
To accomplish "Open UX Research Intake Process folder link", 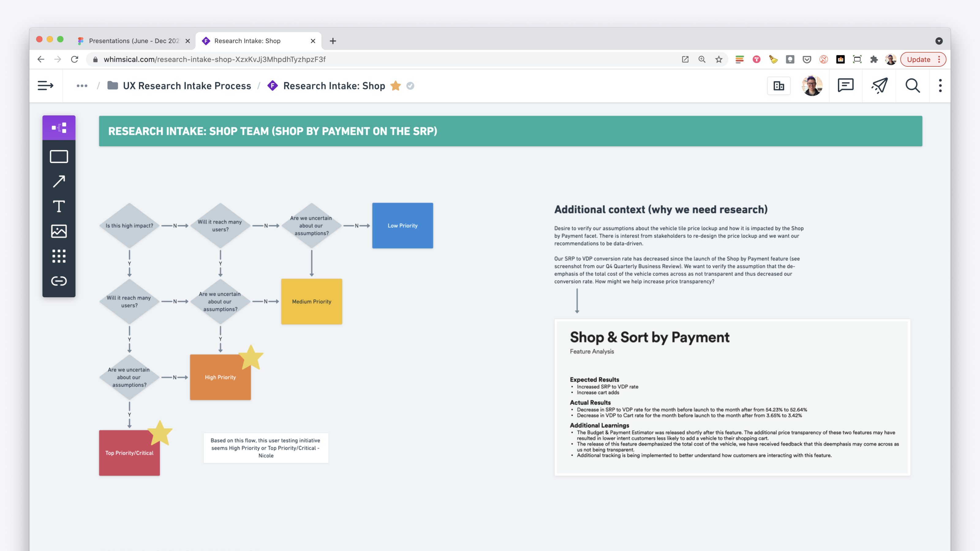I will (x=187, y=86).
